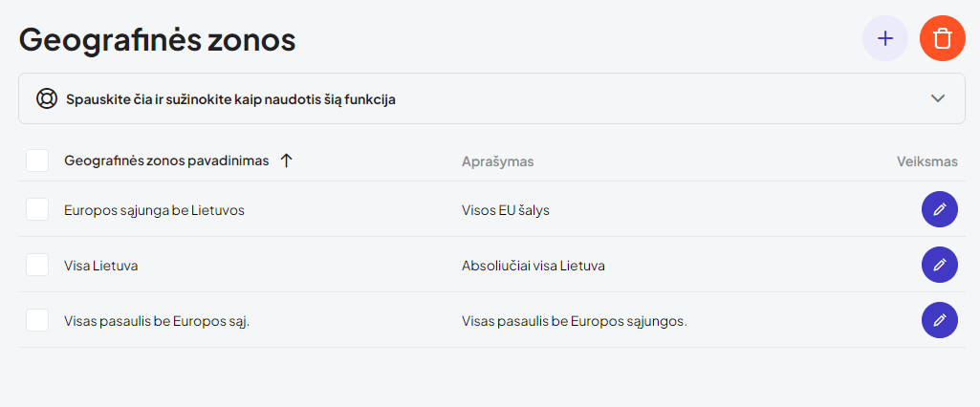Click the Aprašymas column header
Screen dimensions: 980x407
(497, 161)
